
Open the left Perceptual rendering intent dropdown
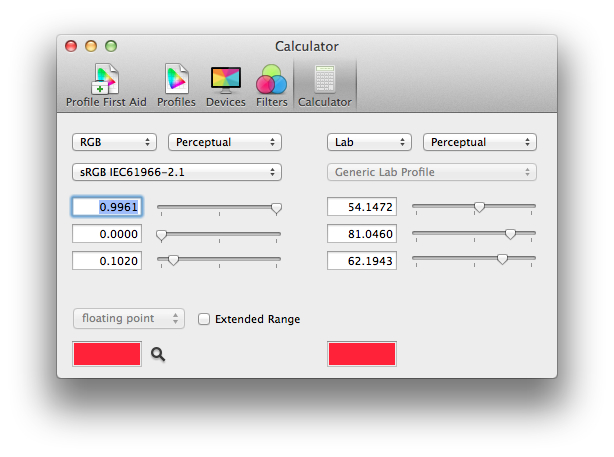[x=224, y=142]
